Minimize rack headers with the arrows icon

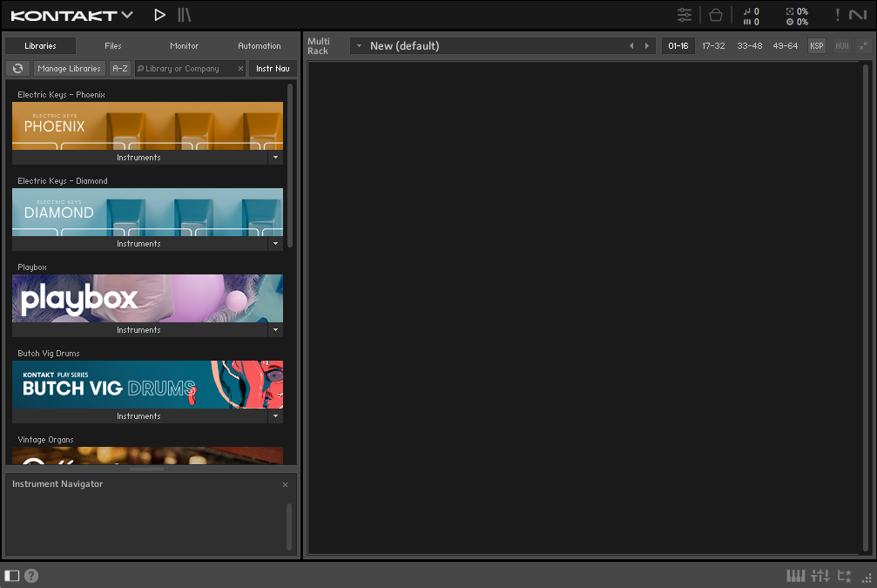[864, 46]
